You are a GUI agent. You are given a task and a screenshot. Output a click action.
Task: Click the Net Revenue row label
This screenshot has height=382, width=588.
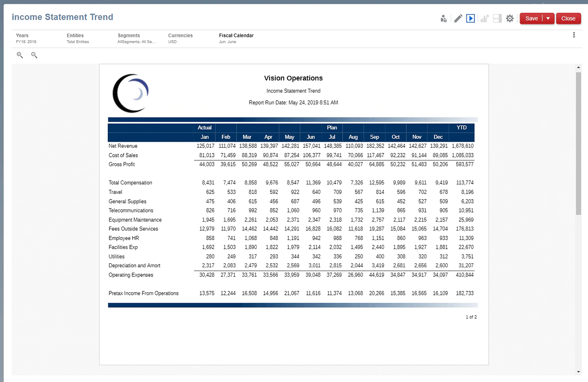[x=123, y=146]
